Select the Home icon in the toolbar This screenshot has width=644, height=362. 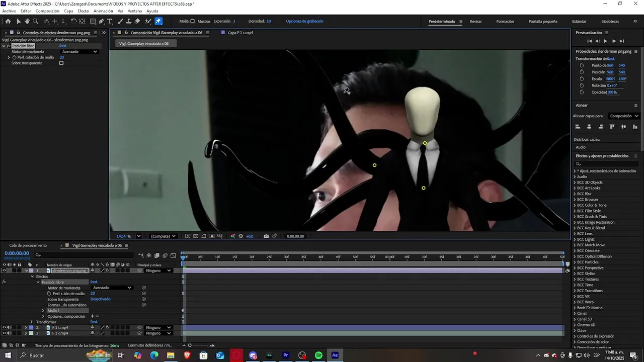click(8, 21)
